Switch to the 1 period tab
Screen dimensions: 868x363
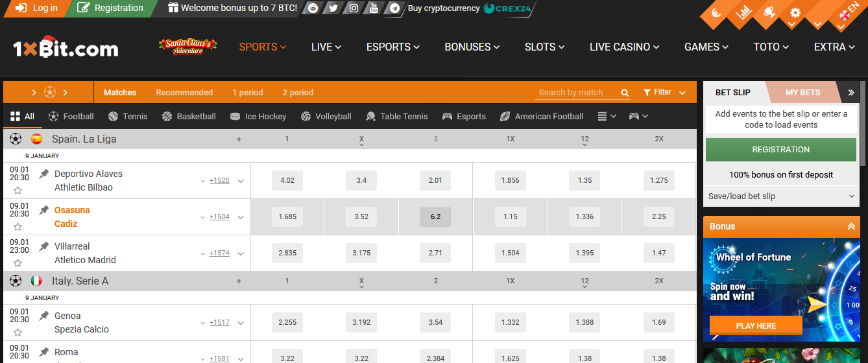(x=248, y=93)
